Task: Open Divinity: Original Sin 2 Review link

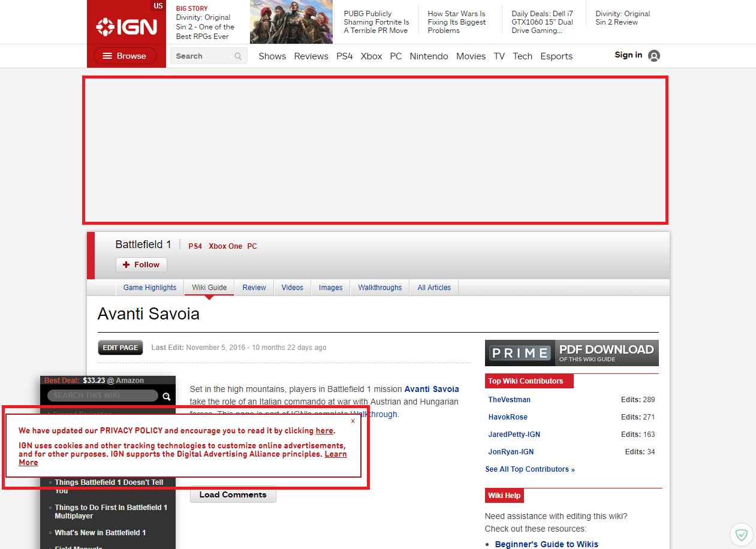Action: point(622,18)
